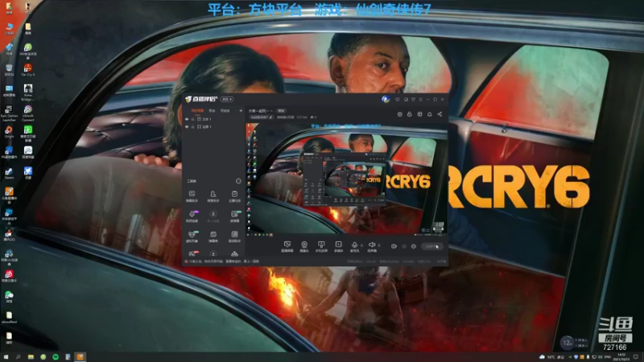Screen dimensions: 644x362
Task: Open the Far Cry 6 desktop shortcut
Action: click(28, 70)
